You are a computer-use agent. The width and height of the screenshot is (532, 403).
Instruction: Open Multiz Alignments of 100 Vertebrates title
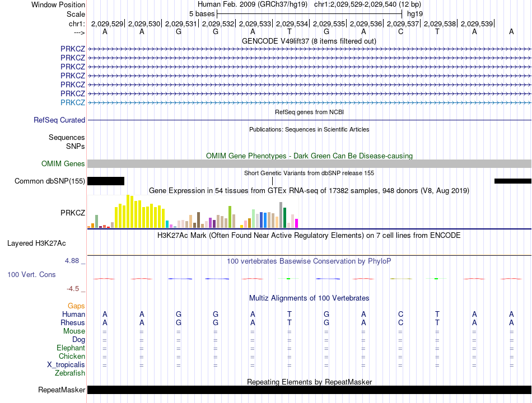[x=309, y=298]
